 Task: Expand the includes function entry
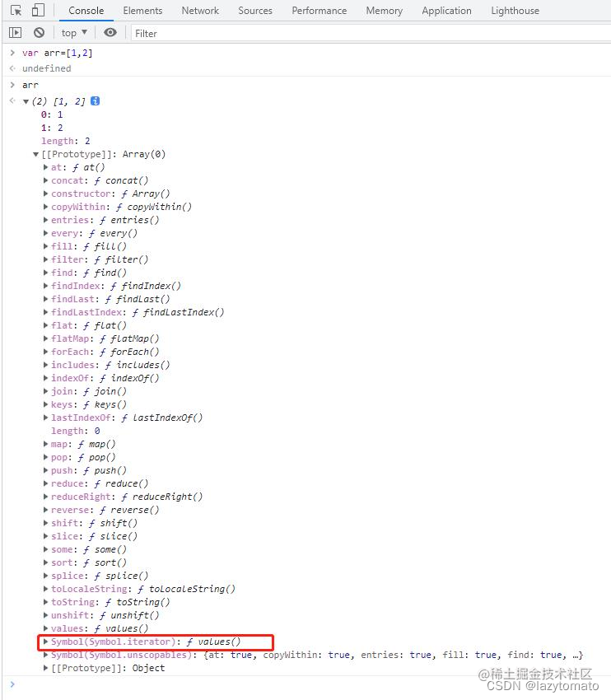tap(45, 365)
